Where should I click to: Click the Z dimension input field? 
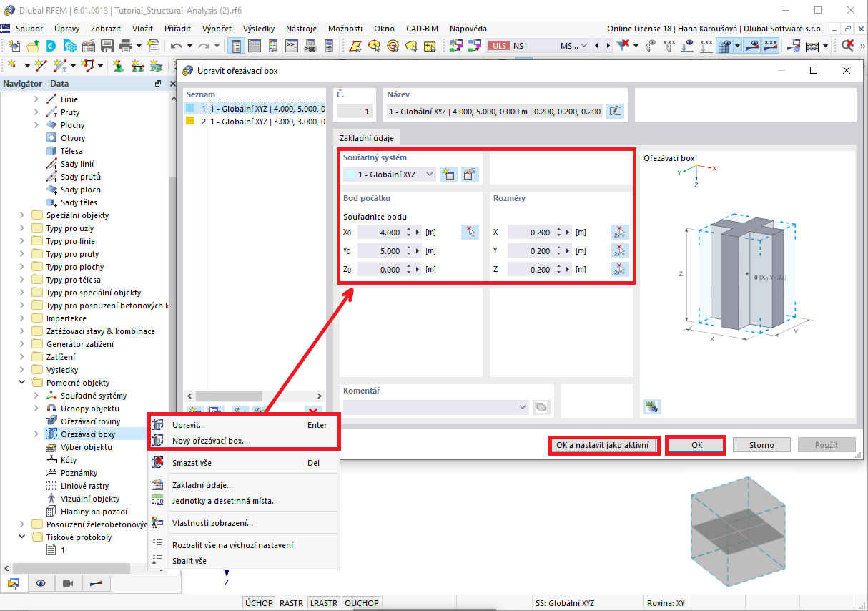pyautogui.click(x=531, y=269)
